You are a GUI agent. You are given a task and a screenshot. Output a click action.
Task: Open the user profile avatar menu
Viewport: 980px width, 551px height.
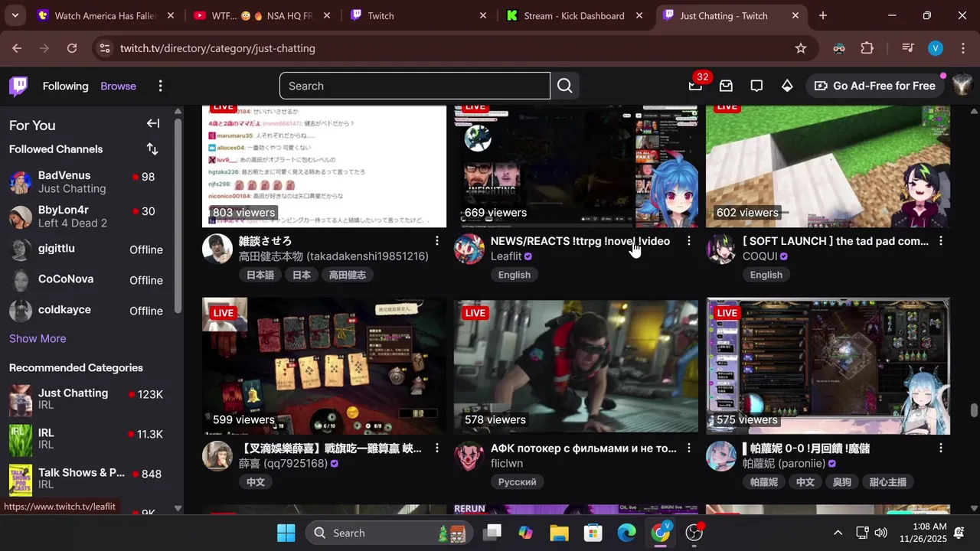click(x=962, y=86)
